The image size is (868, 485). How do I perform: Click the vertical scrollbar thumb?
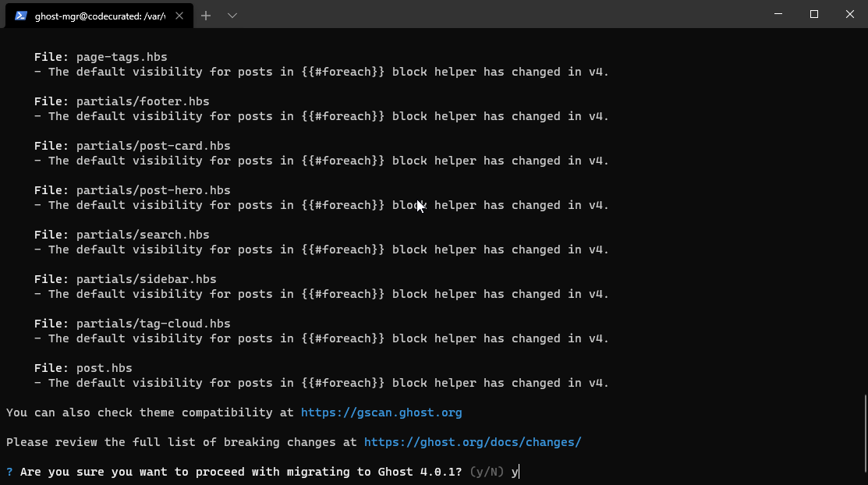pyautogui.click(x=865, y=433)
